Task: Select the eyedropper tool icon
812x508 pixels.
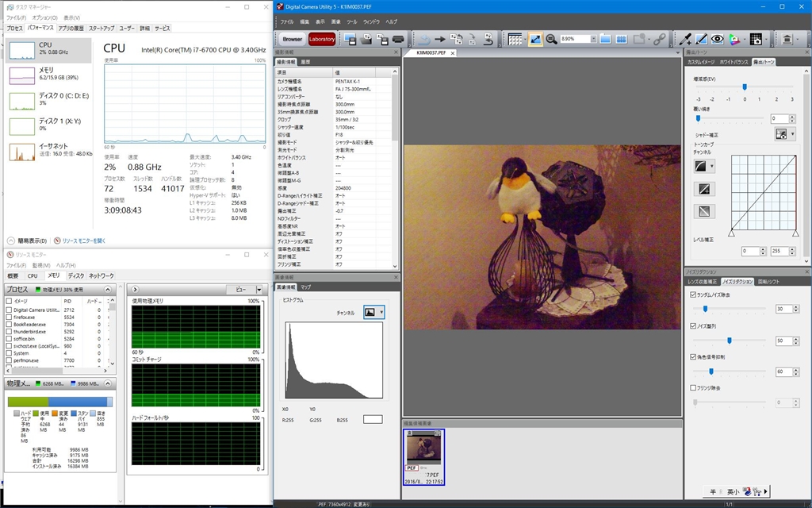Action: pos(686,39)
